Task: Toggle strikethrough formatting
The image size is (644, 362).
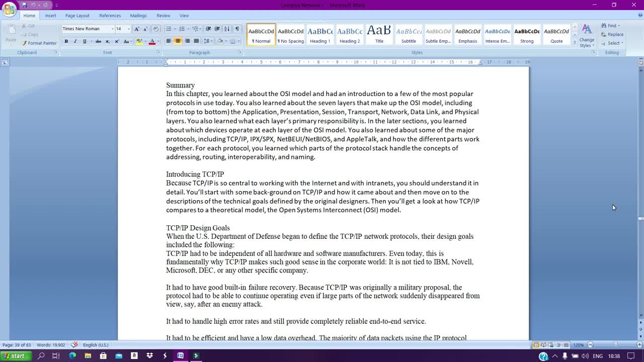Action: pyautogui.click(x=98, y=41)
